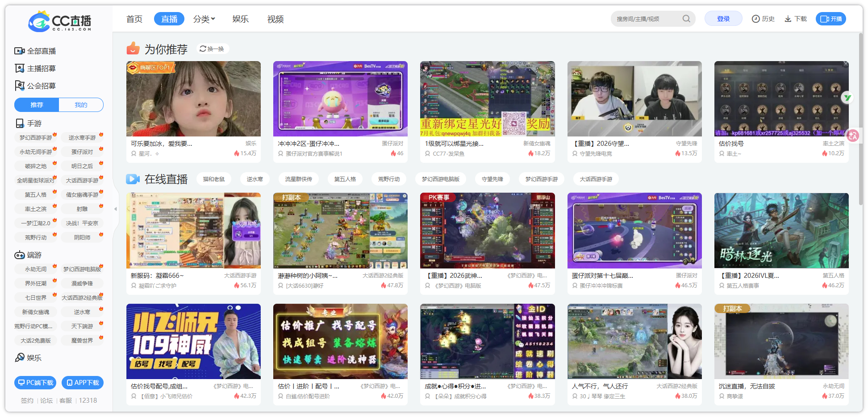
Task: Open 可乐要加冰 stream thumbnail
Action: pyautogui.click(x=193, y=99)
